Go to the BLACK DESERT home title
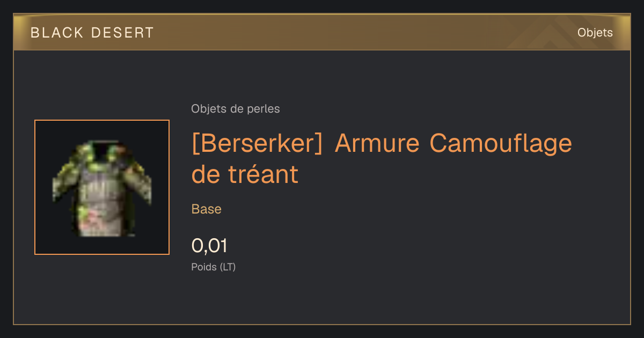Screen dimensions: 644x338 tap(92, 33)
